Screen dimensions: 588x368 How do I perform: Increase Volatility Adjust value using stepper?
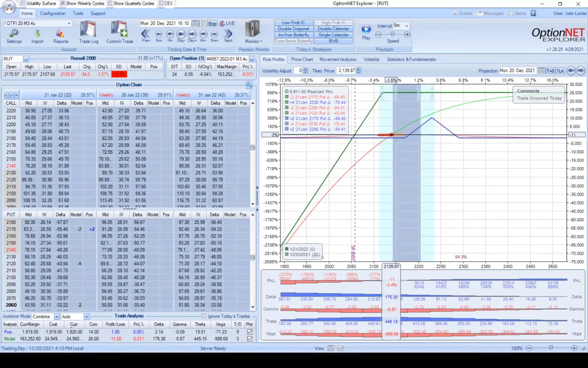tap(305, 69)
